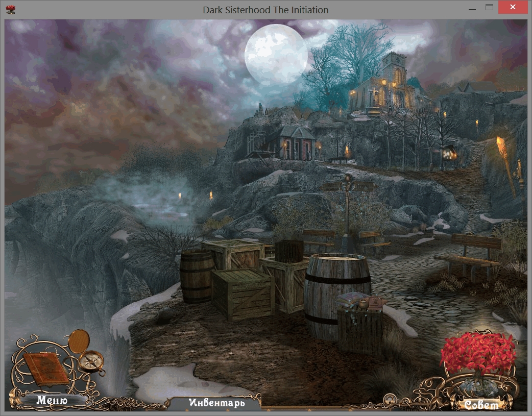This screenshot has width=532, height=416.
Task: Click the Меню button
Action: click(x=52, y=400)
